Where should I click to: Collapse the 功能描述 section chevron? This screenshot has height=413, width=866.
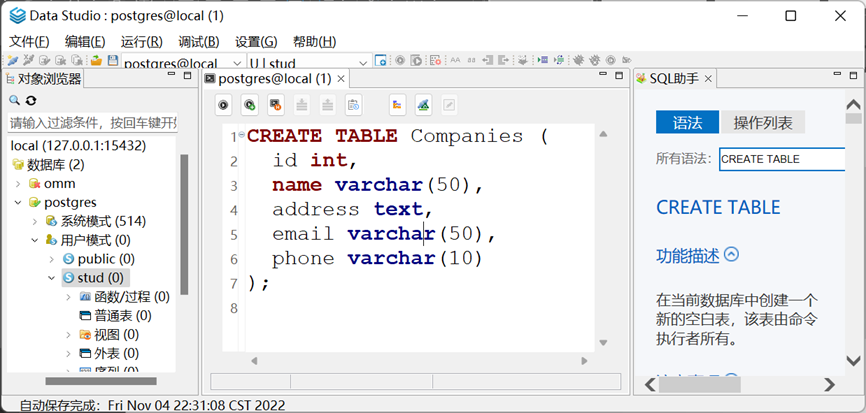[x=731, y=255]
